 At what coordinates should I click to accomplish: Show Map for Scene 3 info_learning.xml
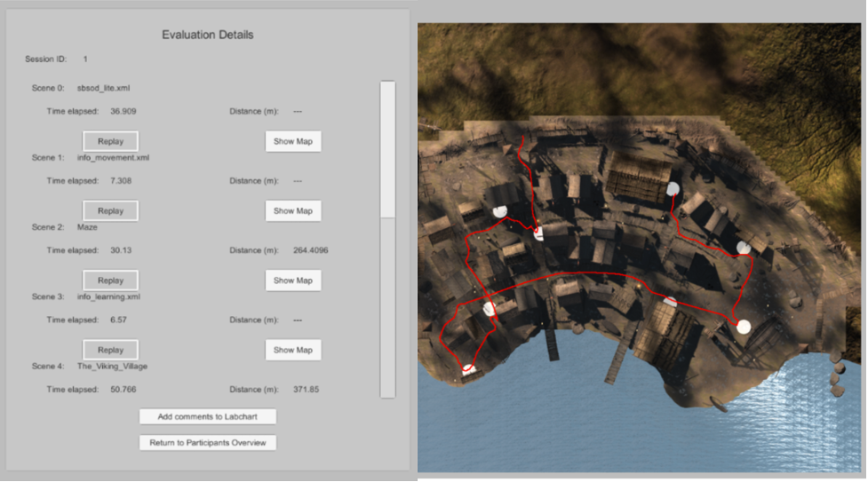click(x=293, y=350)
